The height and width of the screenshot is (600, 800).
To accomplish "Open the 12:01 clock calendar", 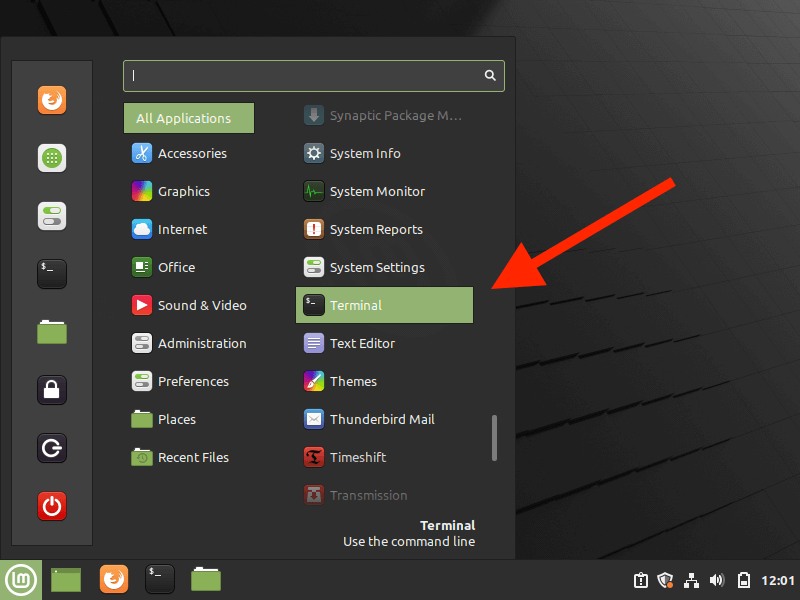I will pos(778,581).
